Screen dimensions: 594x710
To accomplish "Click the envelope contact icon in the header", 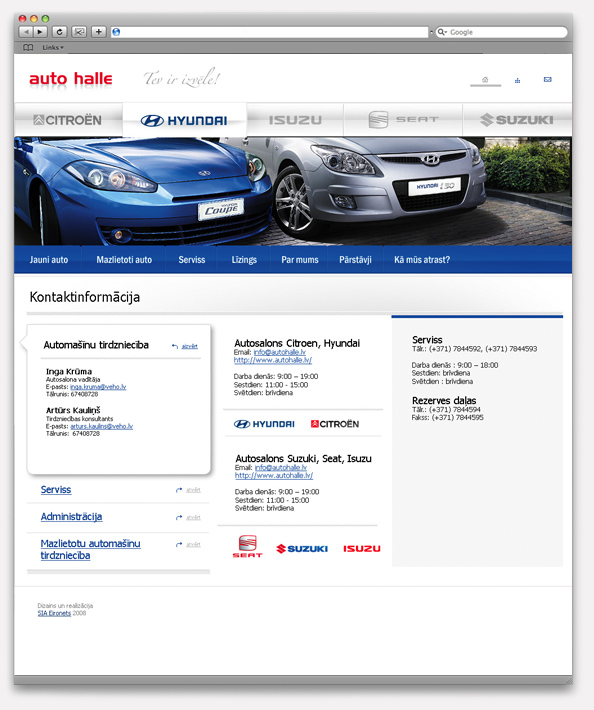I will point(547,80).
